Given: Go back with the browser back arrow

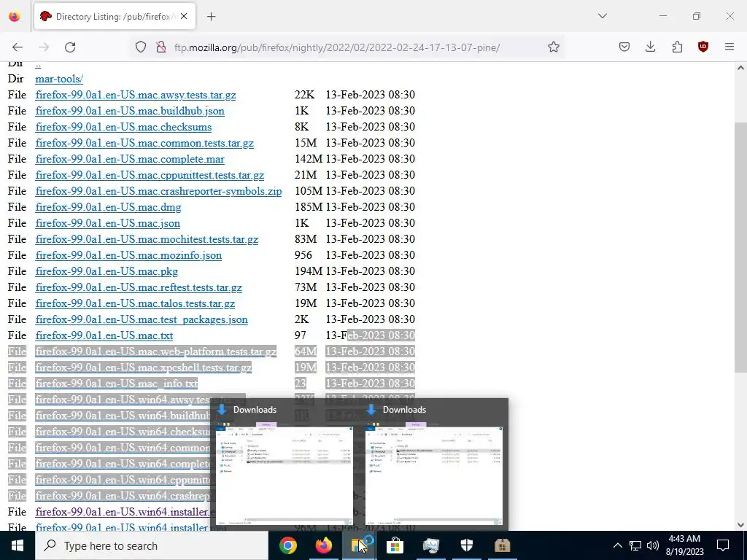Looking at the screenshot, I should [x=18, y=47].
